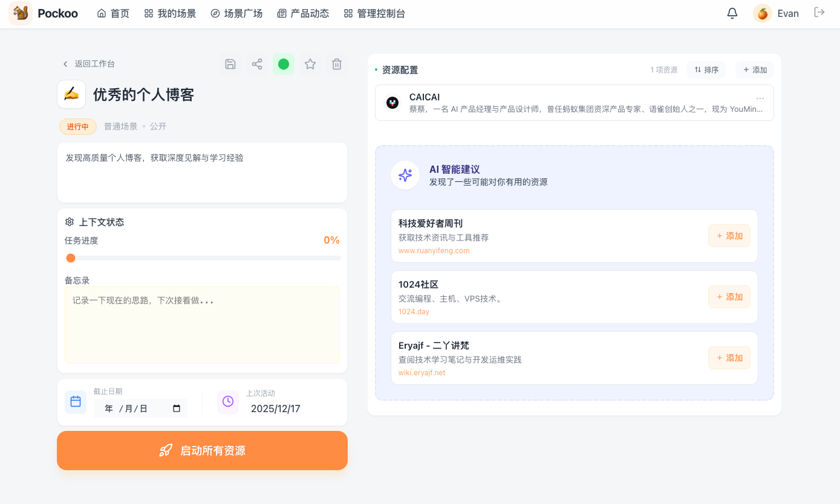840x504 pixels.
Task: Click the 备忘录 notes text area
Action: [x=202, y=325]
